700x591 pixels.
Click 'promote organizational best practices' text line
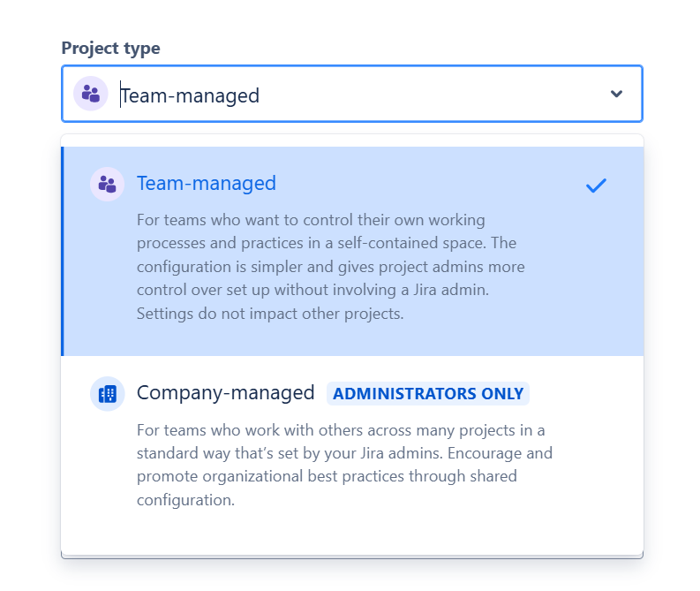pyautogui.click(x=327, y=476)
